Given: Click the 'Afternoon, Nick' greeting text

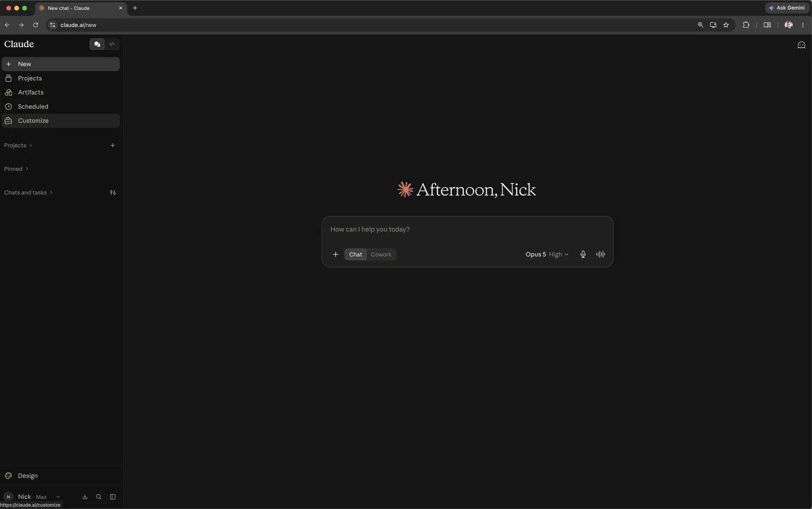Looking at the screenshot, I should [x=476, y=189].
